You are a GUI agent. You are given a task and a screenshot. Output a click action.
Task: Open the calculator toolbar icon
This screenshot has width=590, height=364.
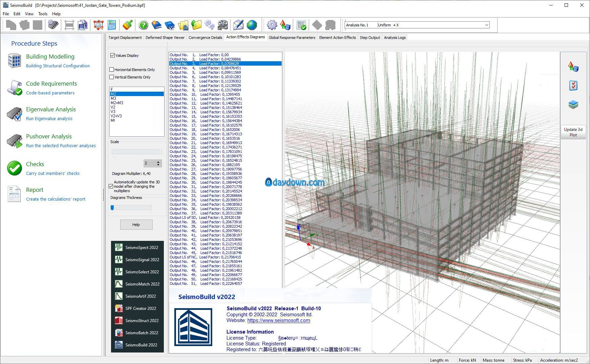point(112,25)
